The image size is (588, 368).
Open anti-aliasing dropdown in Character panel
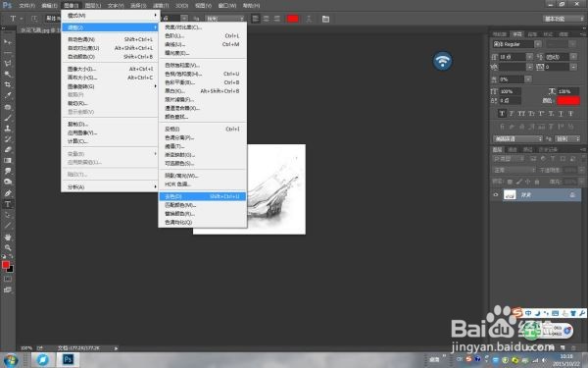tap(567, 139)
